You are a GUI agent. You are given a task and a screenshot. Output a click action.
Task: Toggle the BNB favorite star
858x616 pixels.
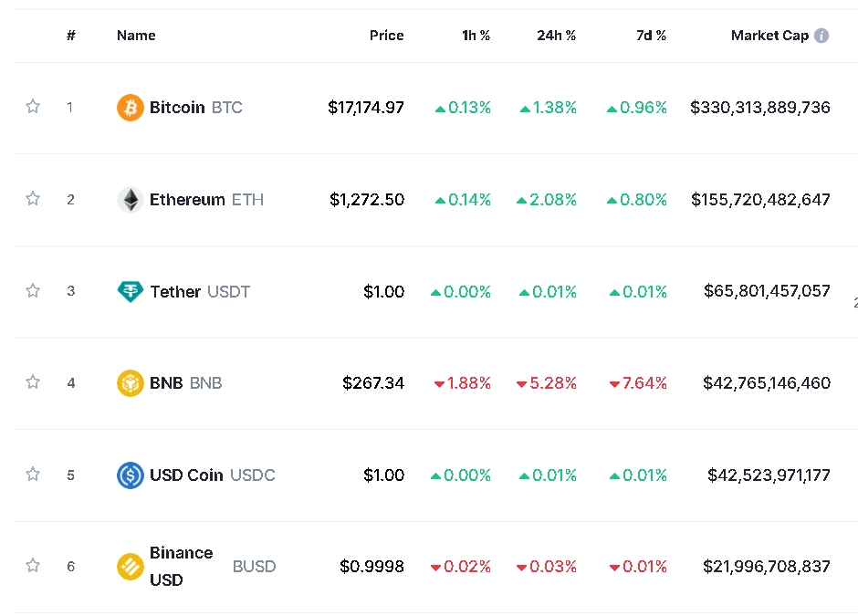click(x=33, y=382)
